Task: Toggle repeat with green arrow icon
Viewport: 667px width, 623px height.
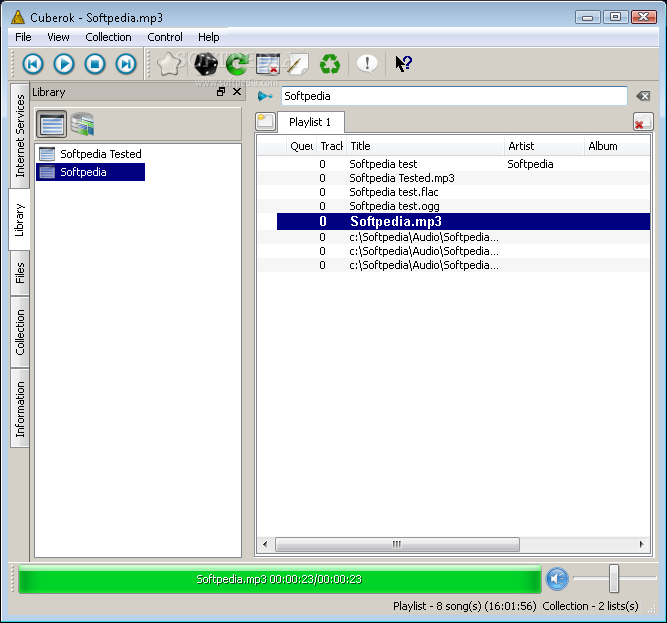Action: click(237, 64)
